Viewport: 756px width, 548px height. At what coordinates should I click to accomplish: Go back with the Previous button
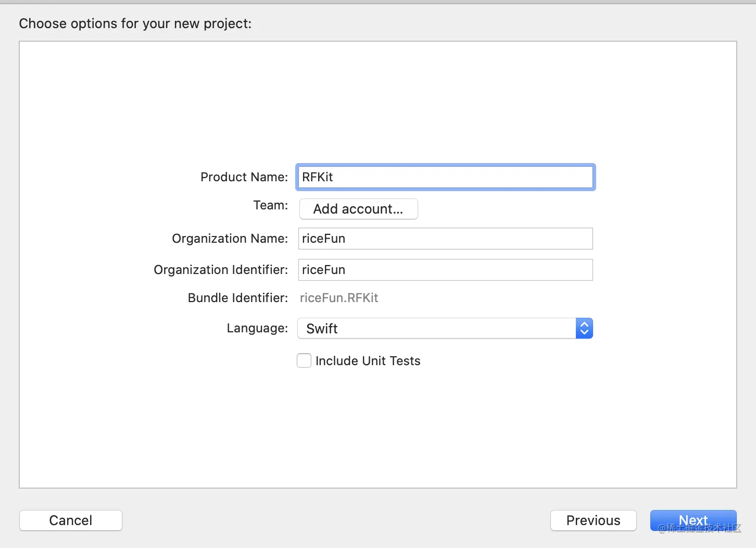593,520
